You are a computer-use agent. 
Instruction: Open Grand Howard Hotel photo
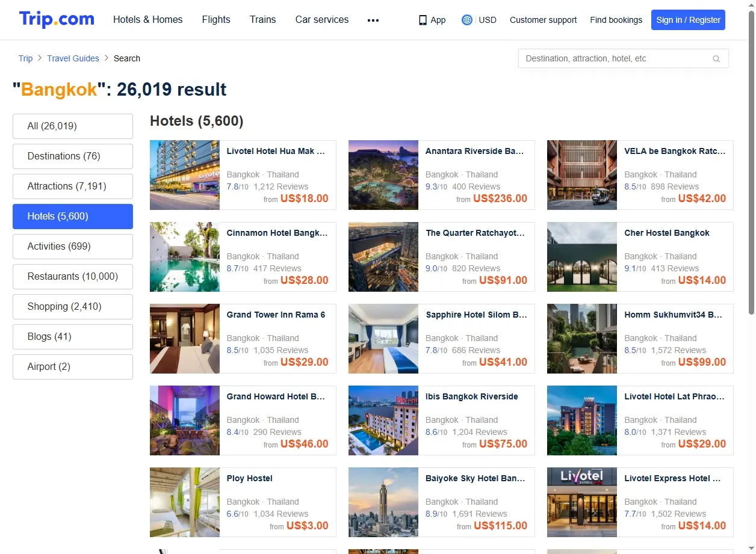[x=185, y=420]
